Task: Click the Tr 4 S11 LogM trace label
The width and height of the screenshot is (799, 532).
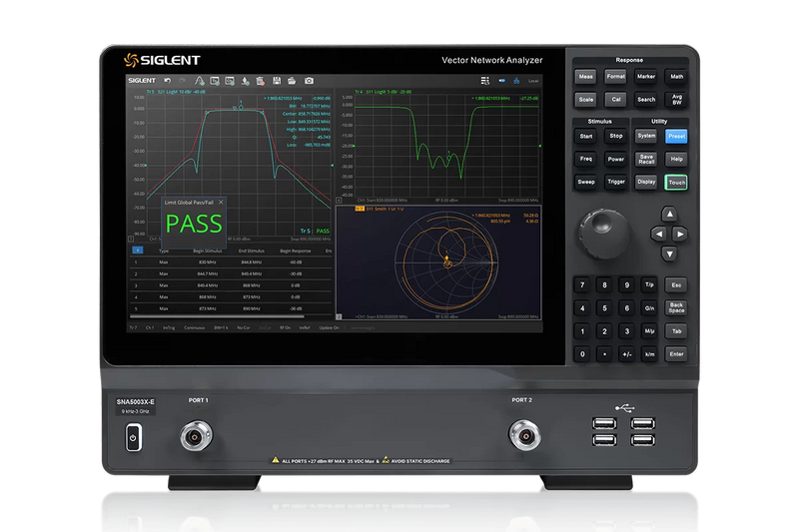Action: point(384,92)
